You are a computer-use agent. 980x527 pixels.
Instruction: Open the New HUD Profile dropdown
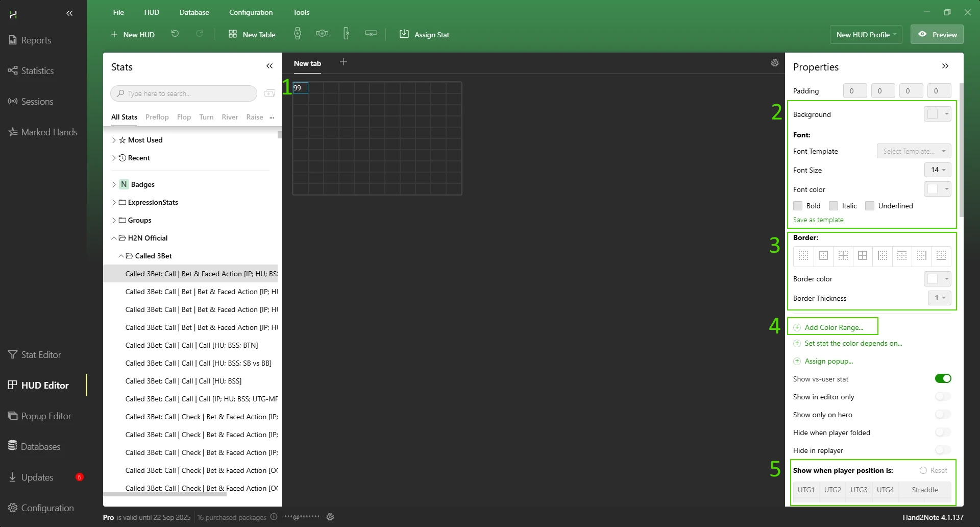click(866, 35)
